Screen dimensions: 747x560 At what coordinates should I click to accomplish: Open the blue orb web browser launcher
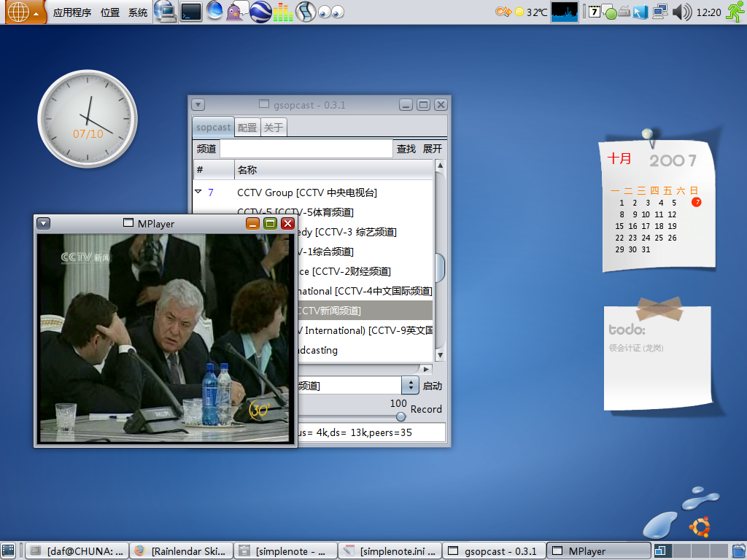click(x=214, y=11)
